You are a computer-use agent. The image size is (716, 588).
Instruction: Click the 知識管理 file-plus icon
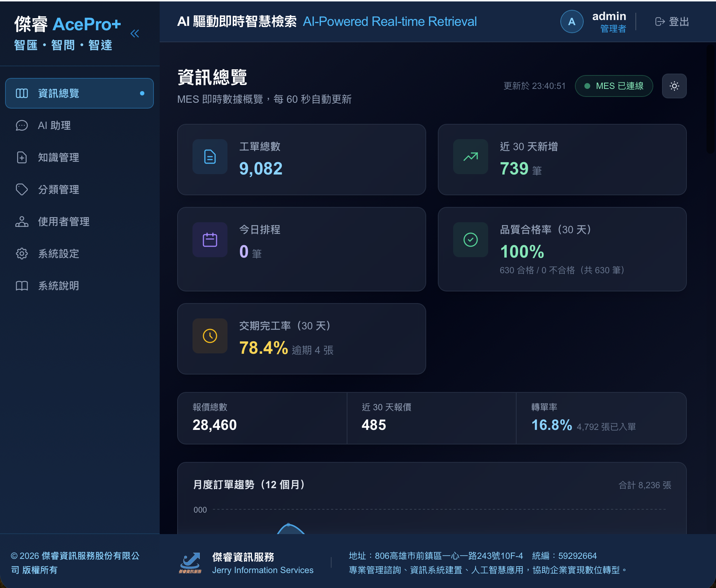tap(22, 157)
